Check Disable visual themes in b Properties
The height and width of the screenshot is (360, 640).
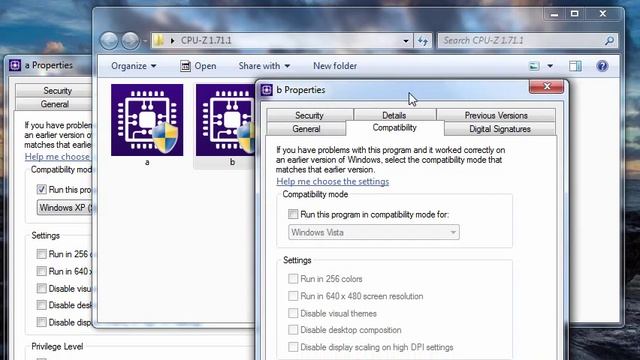293,313
